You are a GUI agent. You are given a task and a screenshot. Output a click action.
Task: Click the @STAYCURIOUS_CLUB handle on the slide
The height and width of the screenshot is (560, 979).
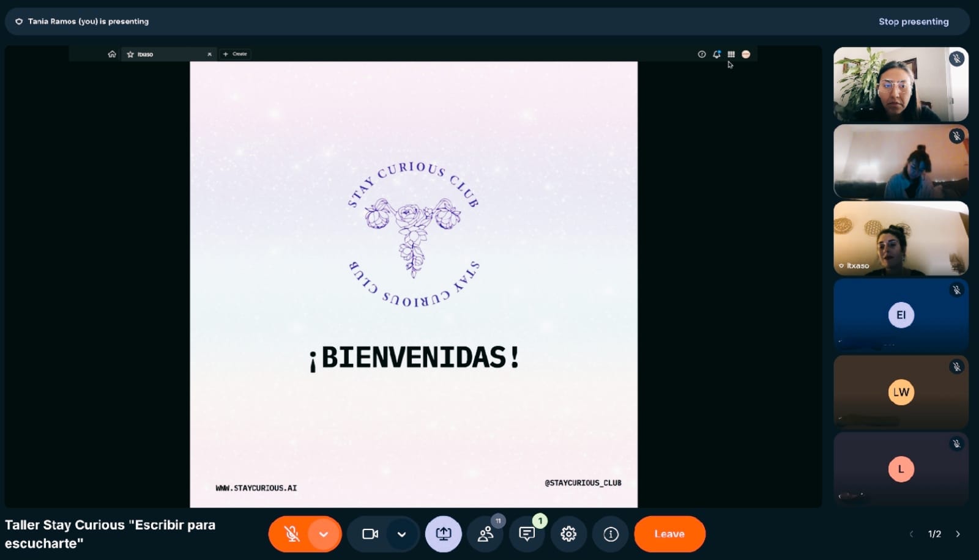coord(583,483)
